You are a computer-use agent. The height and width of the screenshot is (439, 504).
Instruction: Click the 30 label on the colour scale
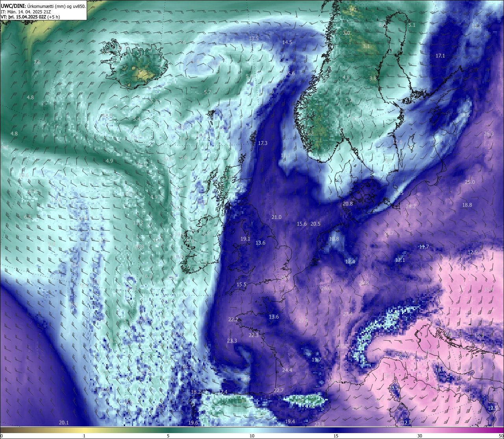[x=420, y=436]
